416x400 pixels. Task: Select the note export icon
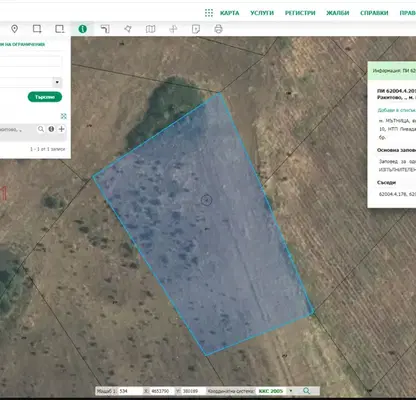click(x=196, y=29)
